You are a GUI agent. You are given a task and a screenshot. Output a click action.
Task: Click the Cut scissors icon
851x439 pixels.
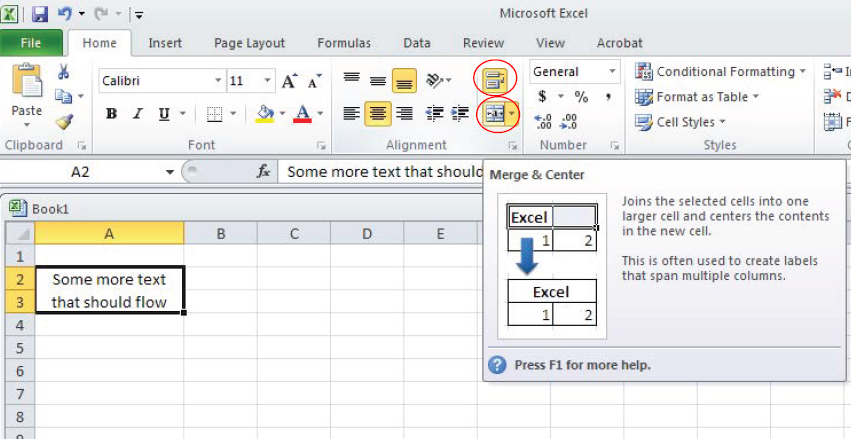tap(63, 72)
